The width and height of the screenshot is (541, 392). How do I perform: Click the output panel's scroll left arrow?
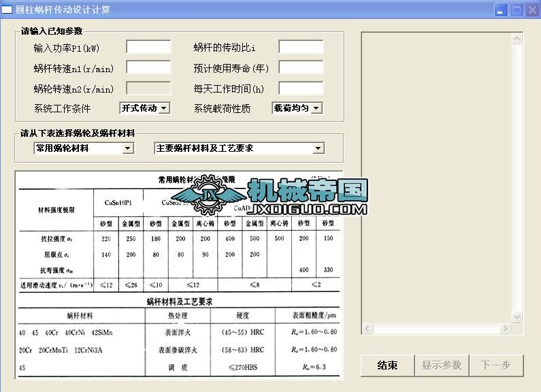367,328
